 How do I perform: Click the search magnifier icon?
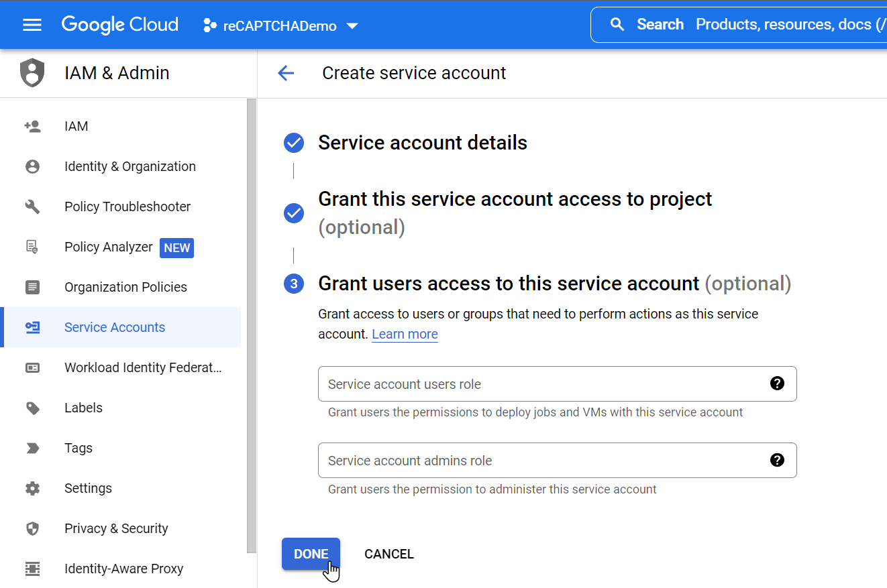pyautogui.click(x=617, y=25)
